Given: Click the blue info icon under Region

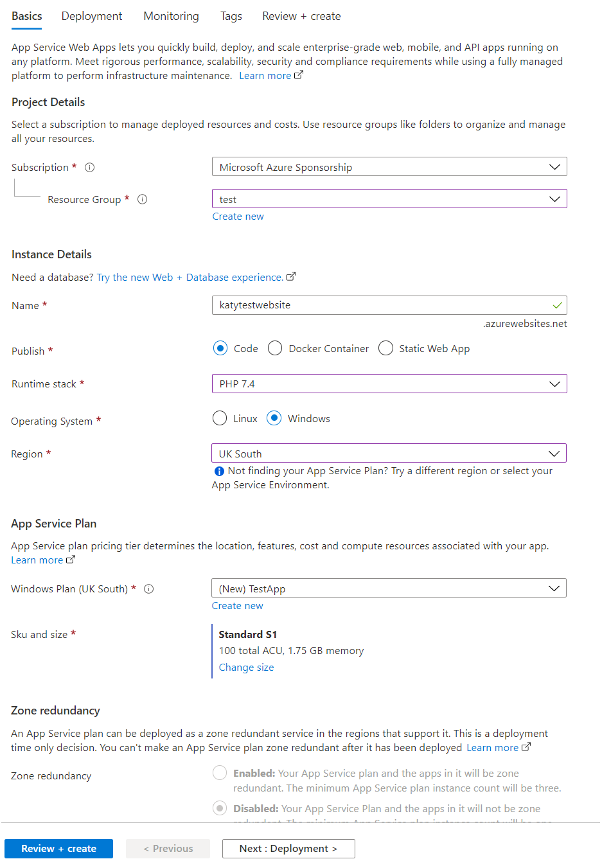Looking at the screenshot, I should coord(219,472).
